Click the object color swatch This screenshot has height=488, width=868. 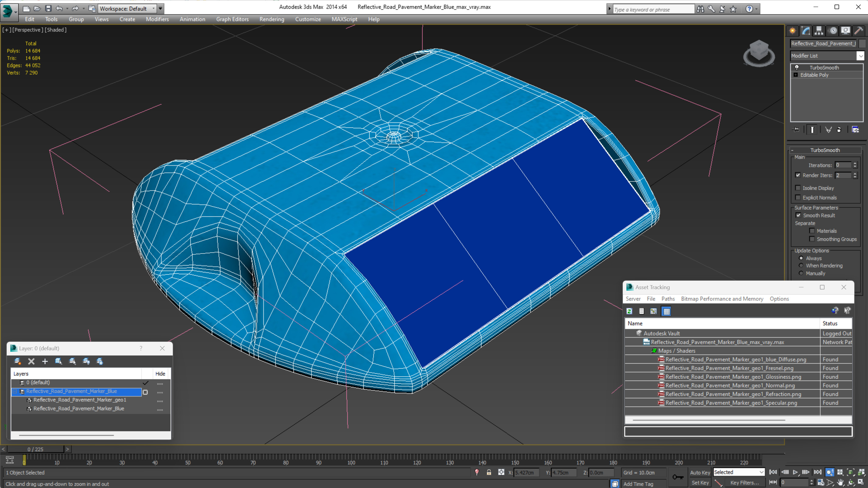click(x=862, y=43)
